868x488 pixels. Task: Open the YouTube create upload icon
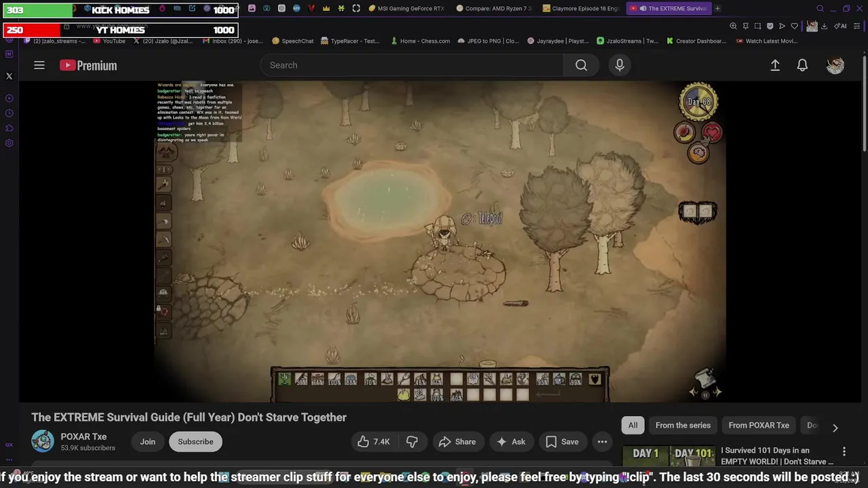tap(775, 65)
